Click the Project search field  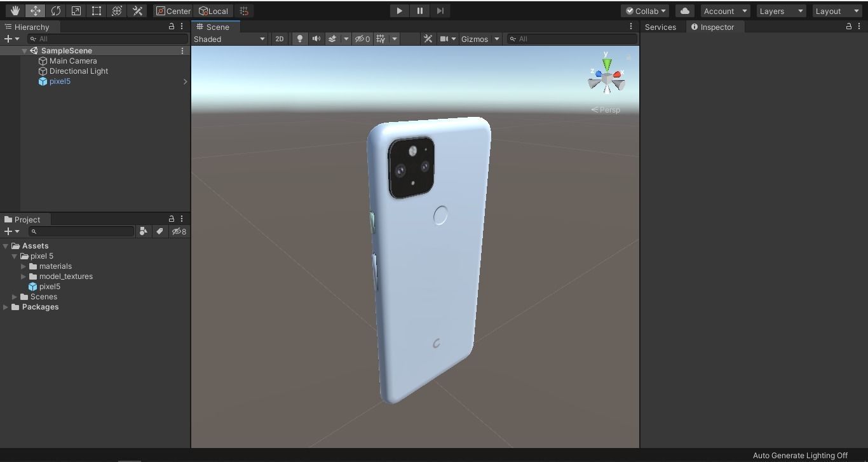81,231
